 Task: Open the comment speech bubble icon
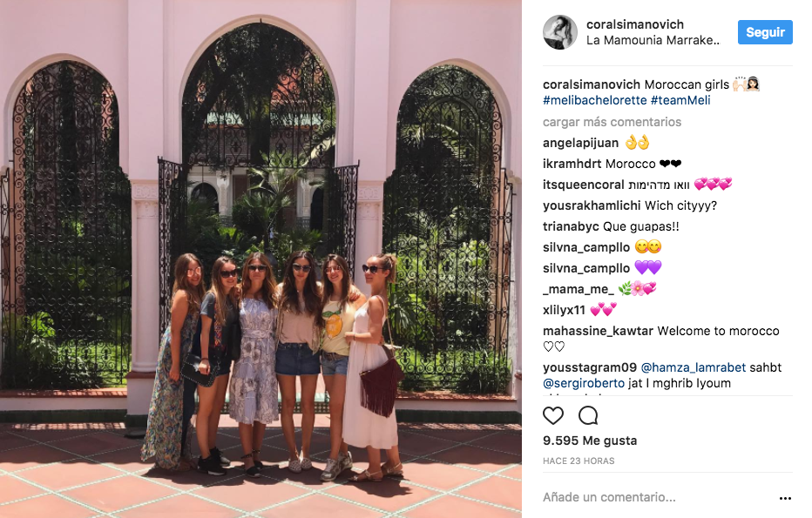588,415
